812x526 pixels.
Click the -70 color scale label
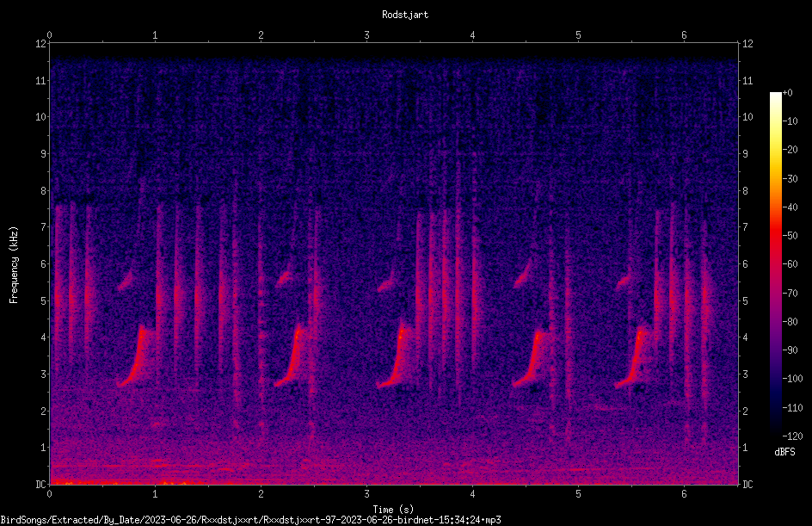790,294
